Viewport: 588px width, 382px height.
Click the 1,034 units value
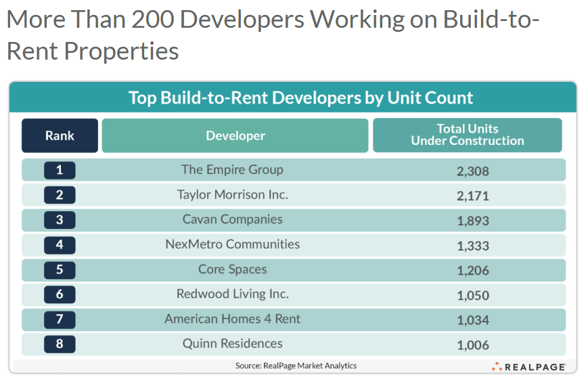[473, 320]
